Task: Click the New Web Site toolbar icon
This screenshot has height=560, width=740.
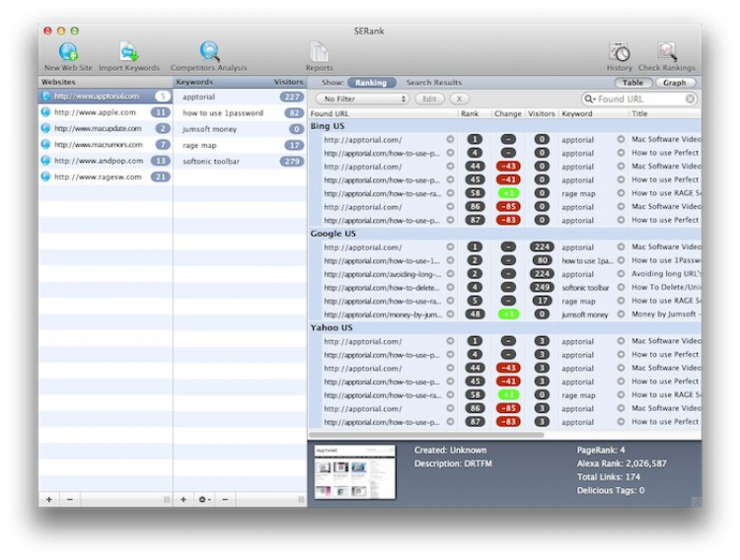Action: coord(68,52)
